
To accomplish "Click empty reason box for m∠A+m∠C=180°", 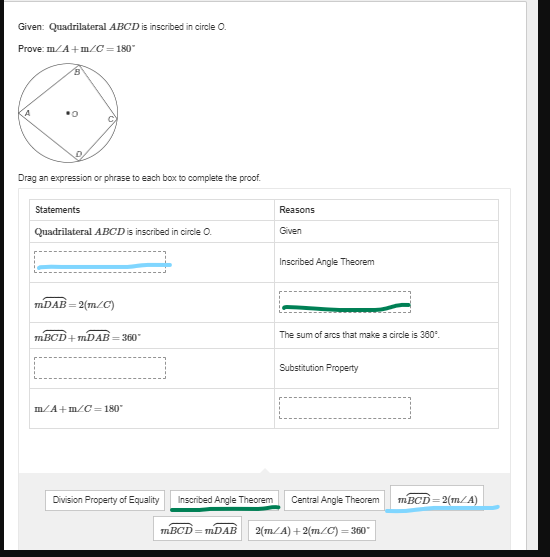I will 345,408.
